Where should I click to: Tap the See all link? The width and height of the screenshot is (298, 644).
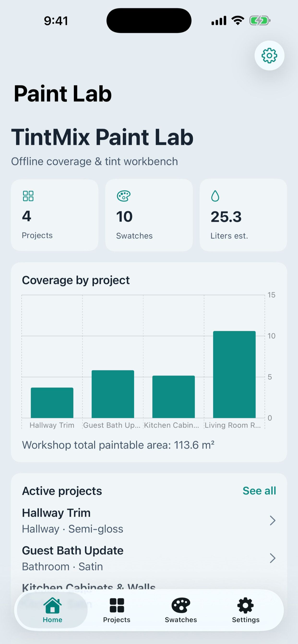[259, 491]
